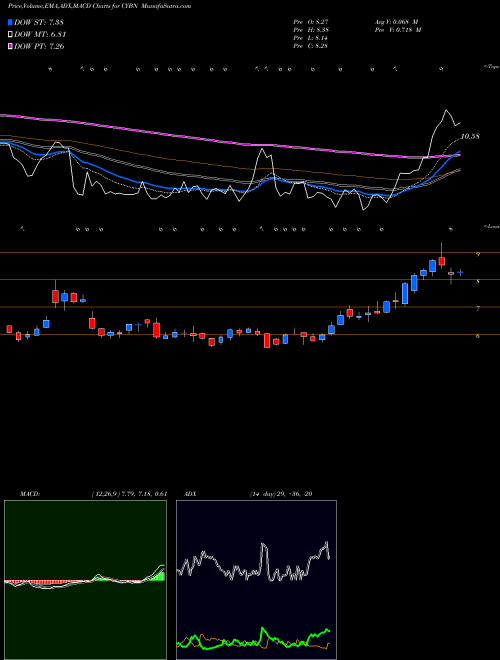Click the 10.58 label on EMA chart
Screen dimensions: 500x660
pyautogui.click(x=470, y=136)
